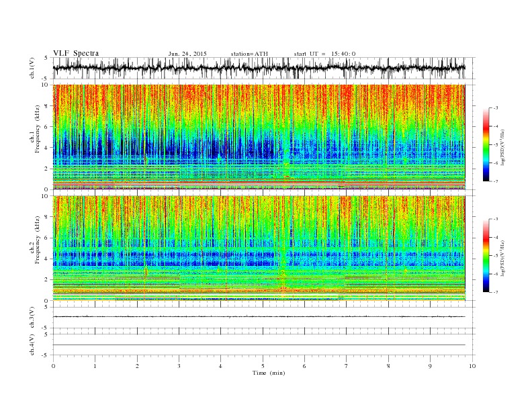
Task: Click time-axis tick label "9" at the bottom
Action: click(x=430, y=366)
